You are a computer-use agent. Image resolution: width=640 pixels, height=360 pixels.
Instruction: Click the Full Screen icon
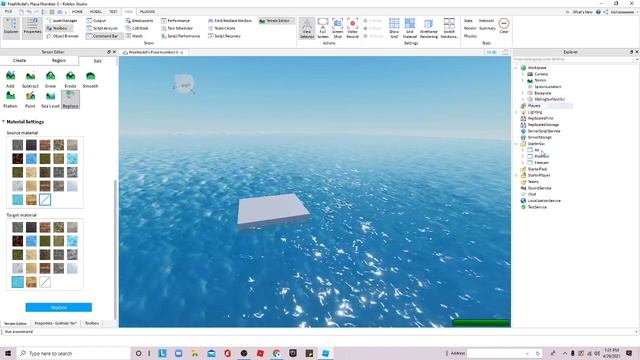(x=323, y=28)
